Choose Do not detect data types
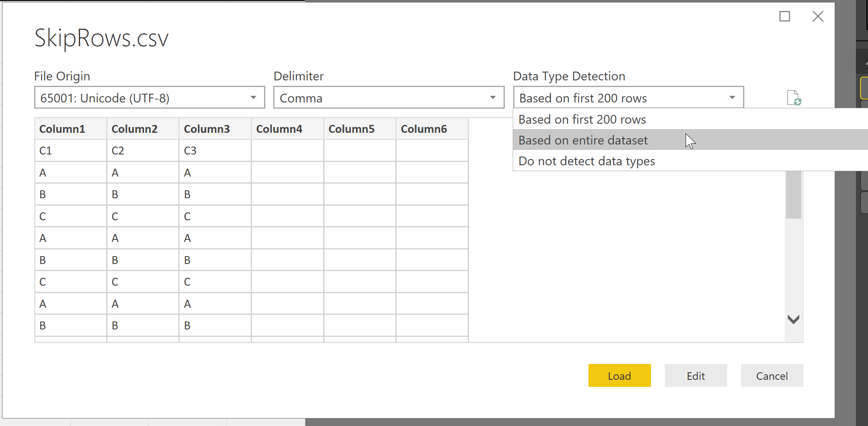 pos(690,161)
